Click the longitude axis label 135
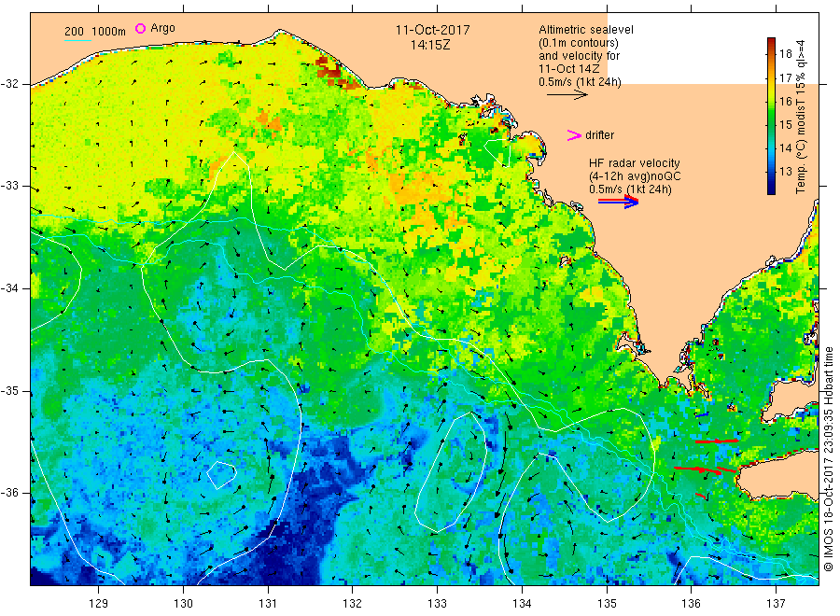 coord(607,604)
